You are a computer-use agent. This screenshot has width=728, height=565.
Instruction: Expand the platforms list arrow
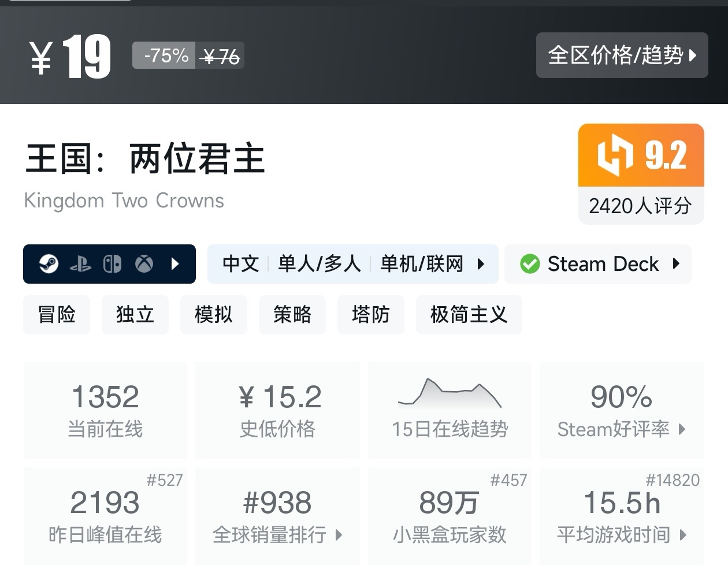tap(176, 264)
